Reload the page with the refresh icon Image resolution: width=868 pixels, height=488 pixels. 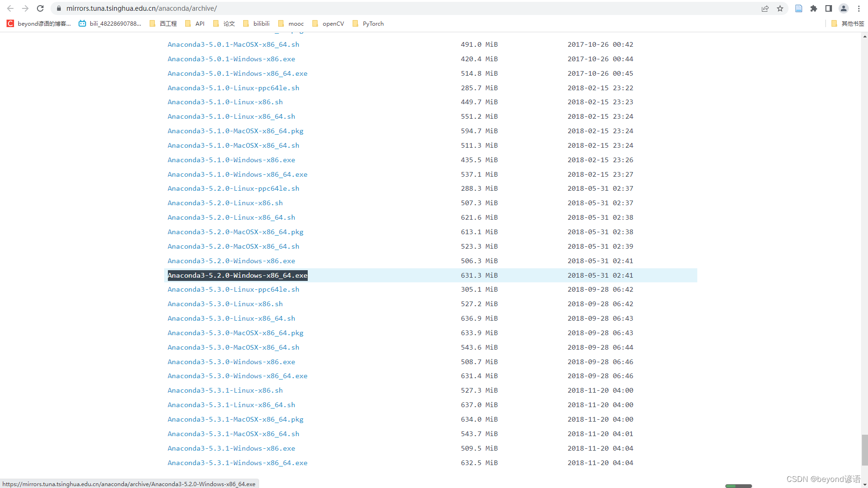[40, 8]
